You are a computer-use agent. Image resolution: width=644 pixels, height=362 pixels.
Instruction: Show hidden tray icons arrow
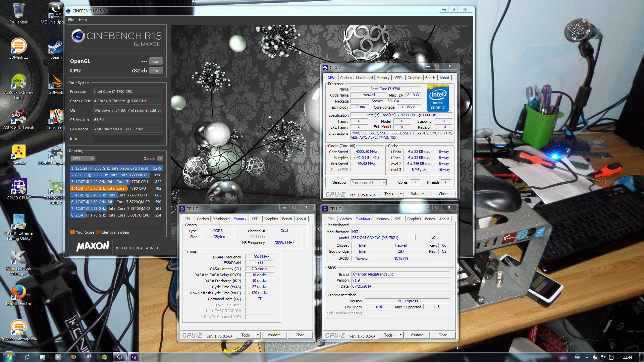pyautogui.click(x=587, y=357)
